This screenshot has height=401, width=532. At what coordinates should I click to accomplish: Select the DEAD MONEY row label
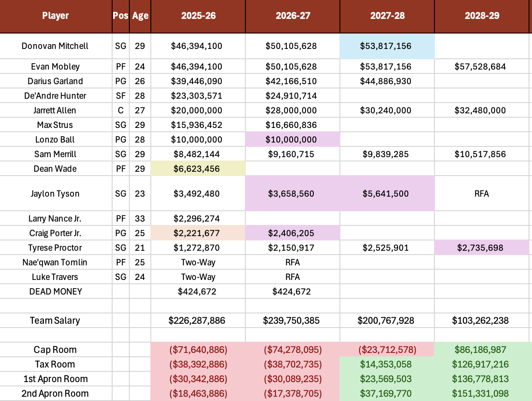(x=55, y=292)
